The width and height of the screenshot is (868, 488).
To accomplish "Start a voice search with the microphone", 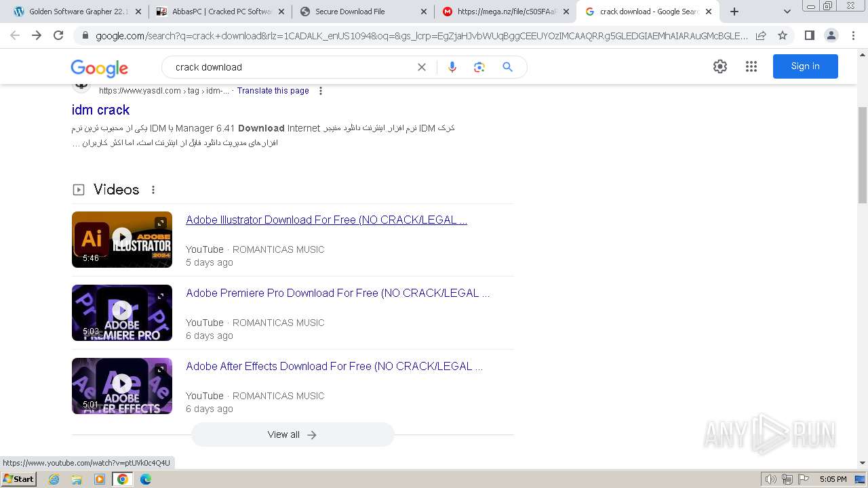I will (452, 67).
